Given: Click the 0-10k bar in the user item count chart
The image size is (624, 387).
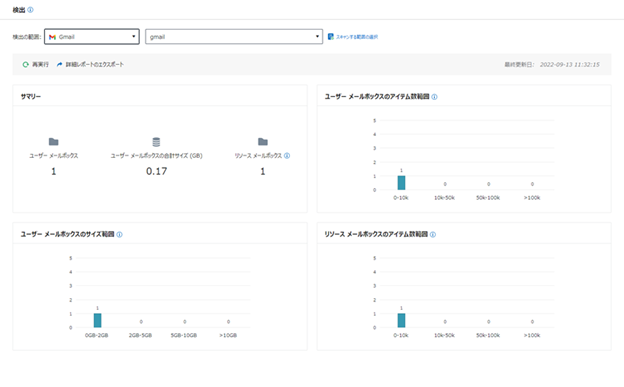Looking at the screenshot, I should pyautogui.click(x=401, y=183).
